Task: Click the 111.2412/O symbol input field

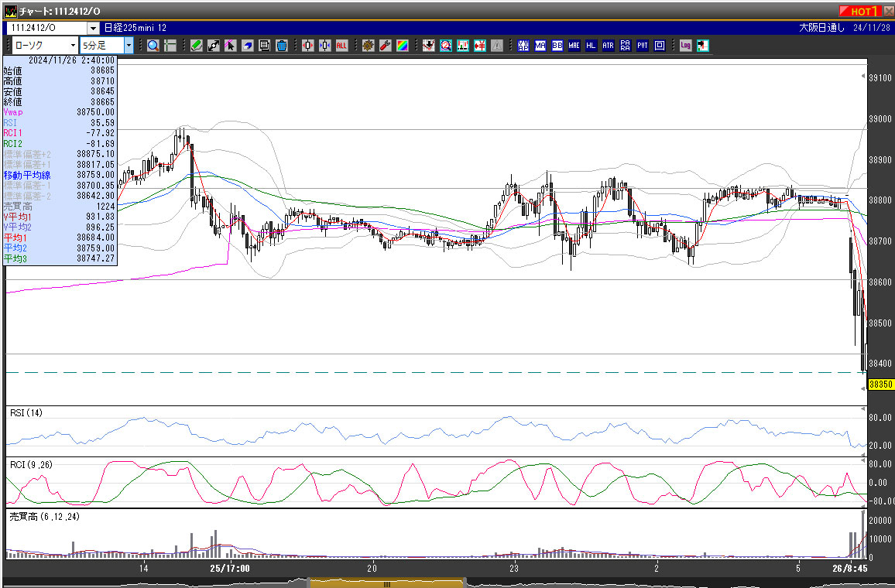Action: coord(46,28)
